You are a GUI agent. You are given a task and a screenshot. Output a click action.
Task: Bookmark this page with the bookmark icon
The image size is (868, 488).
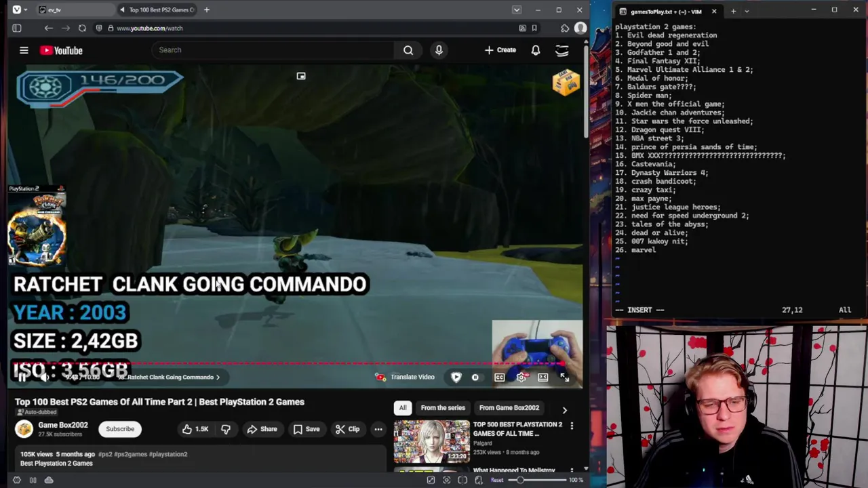point(534,28)
